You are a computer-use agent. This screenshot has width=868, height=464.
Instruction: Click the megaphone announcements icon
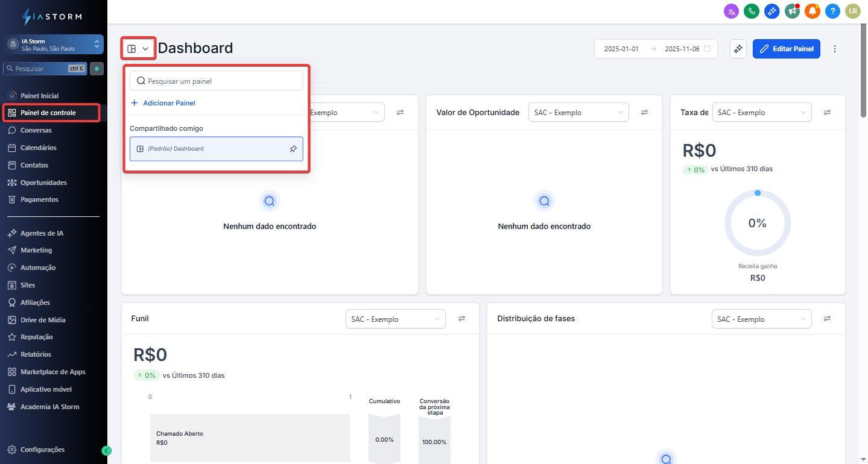[792, 11]
